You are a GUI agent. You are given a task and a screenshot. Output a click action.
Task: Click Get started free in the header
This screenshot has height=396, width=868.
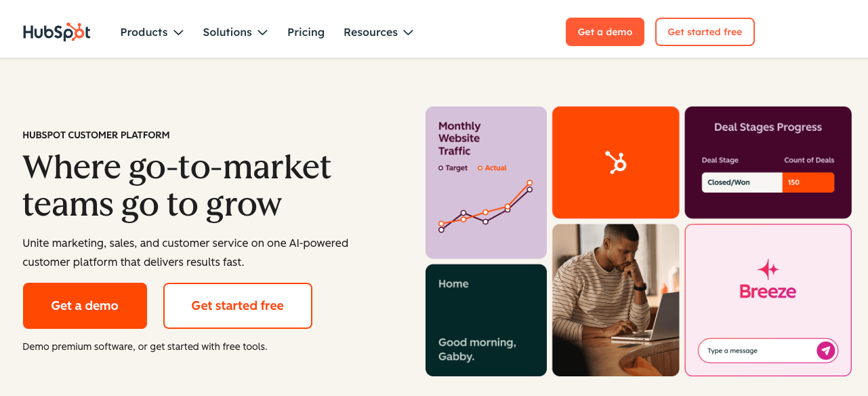click(x=705, y=31)
